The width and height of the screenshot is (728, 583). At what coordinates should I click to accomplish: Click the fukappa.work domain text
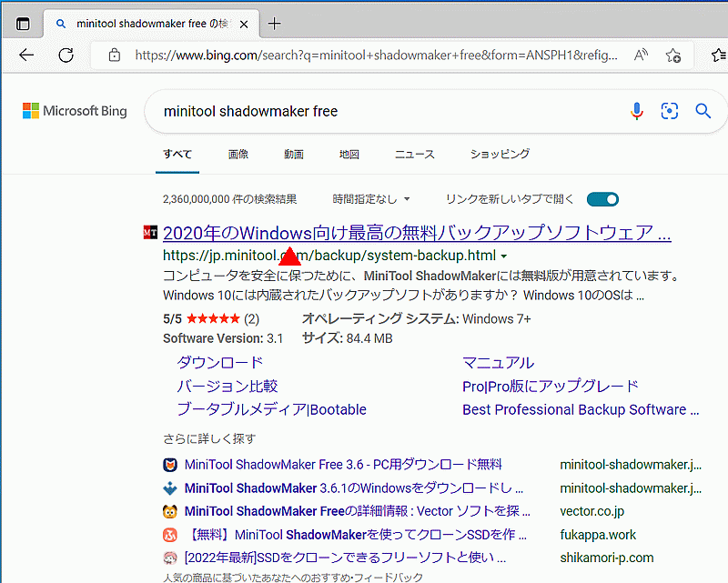(x=598, y=535)
